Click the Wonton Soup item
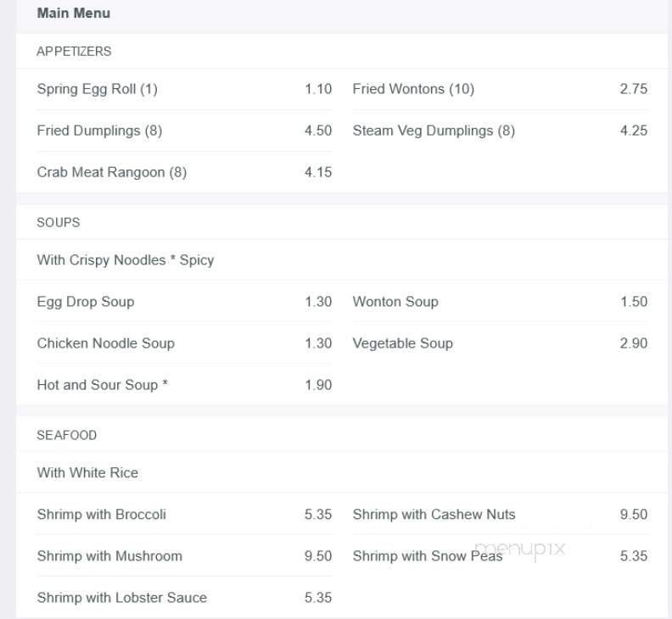 point(395,302)
